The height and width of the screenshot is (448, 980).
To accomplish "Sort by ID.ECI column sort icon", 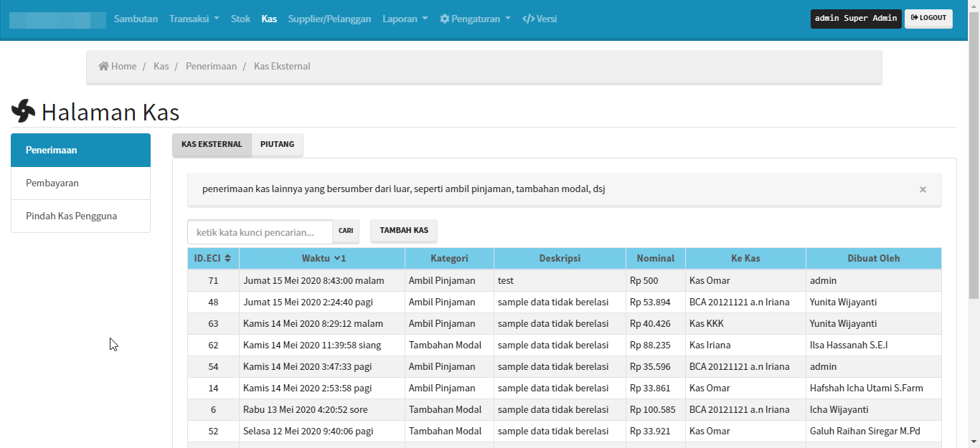I will [x=227, y=258].
